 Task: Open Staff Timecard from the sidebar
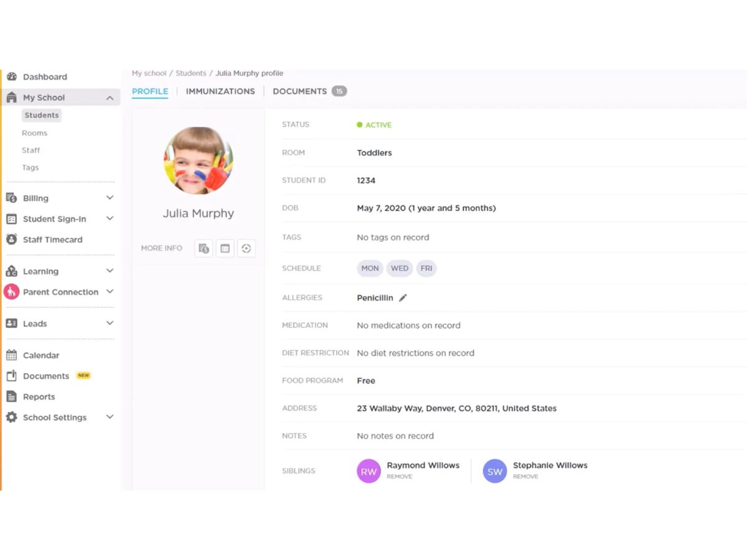click(53, 240)
